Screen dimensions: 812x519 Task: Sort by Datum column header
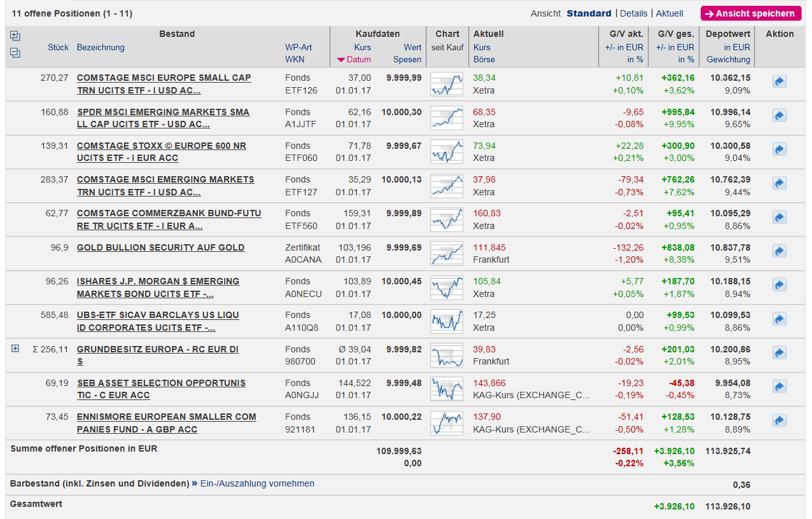click(358, 59)
